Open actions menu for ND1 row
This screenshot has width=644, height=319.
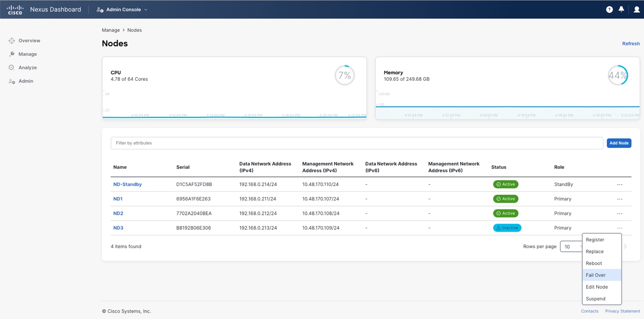[620, 199]
